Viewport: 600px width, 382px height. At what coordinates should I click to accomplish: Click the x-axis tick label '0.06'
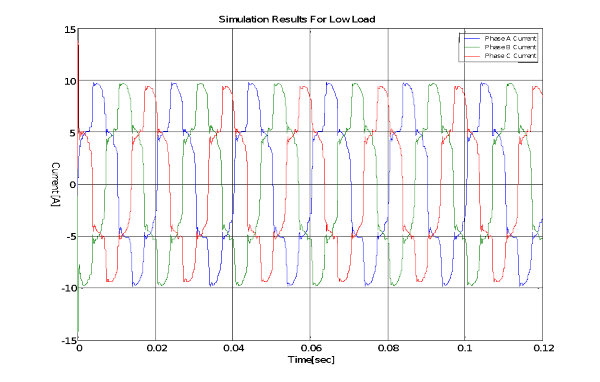click(311, 348)
